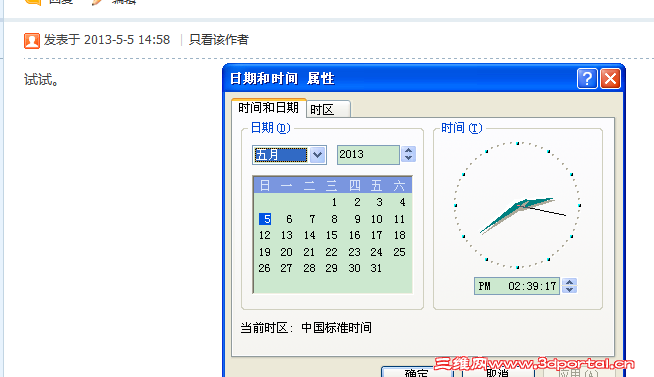Select day 22 in the calendar
Screen dimensions: 654x377
click(332, 252)
